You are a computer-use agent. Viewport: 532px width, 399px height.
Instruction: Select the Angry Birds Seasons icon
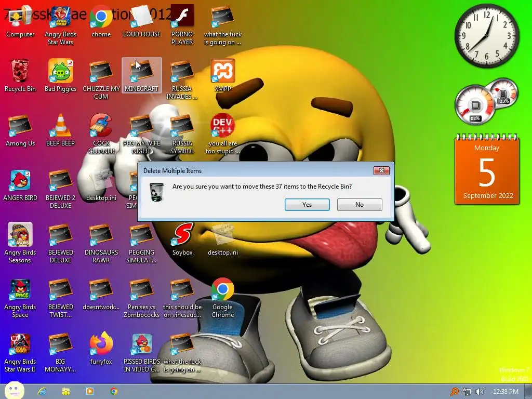point(20,244)
